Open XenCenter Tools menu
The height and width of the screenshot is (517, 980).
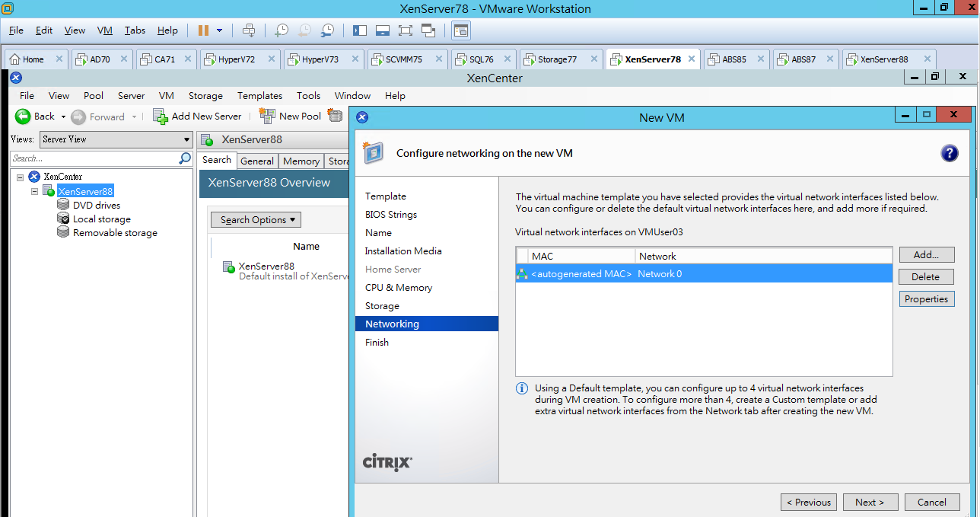(x=308, y=96)
